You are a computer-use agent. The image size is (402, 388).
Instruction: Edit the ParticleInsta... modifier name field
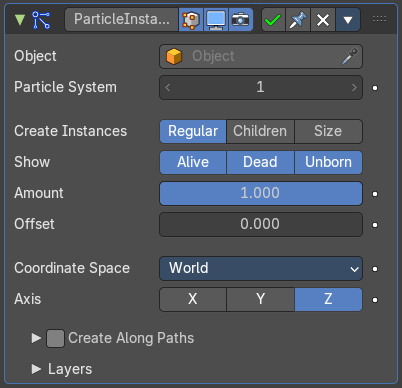coord(122,20)
